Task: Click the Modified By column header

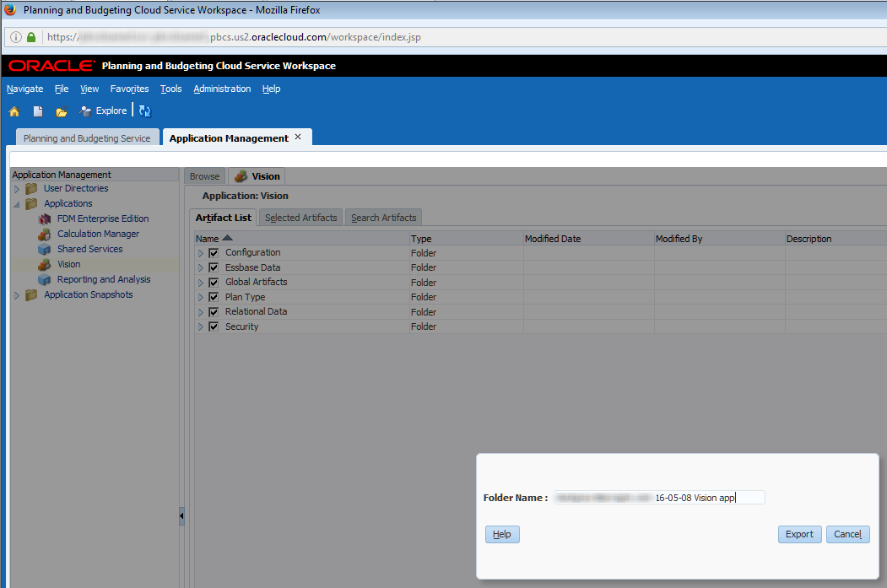Action: 720,239
